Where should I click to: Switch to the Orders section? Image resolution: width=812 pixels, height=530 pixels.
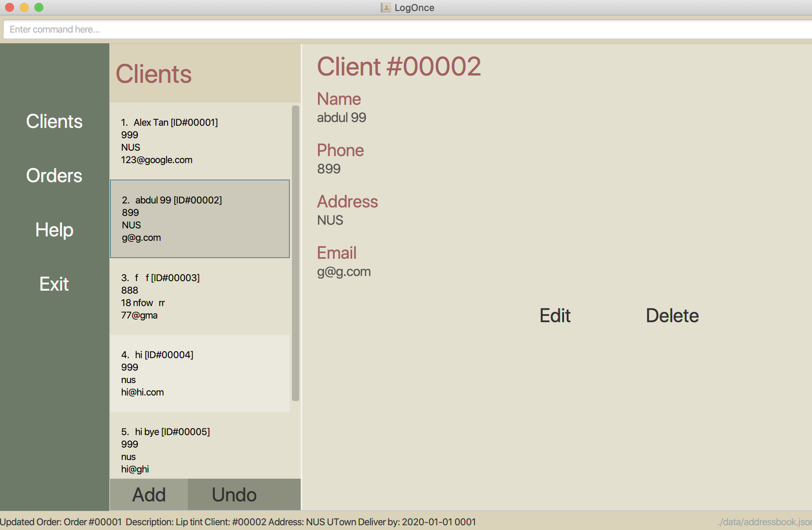(54, 176)
